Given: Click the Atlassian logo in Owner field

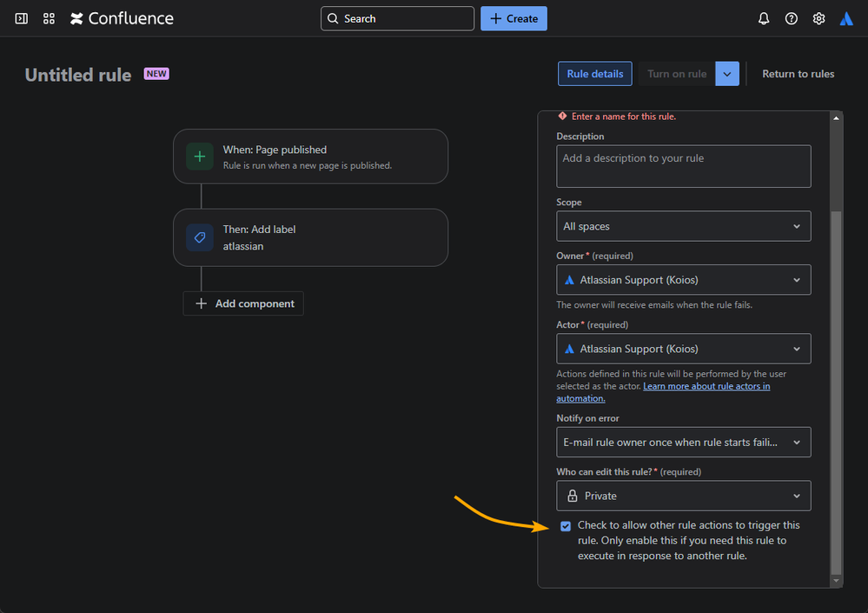Looking at the screenshot, I should [x=569, y=280].
